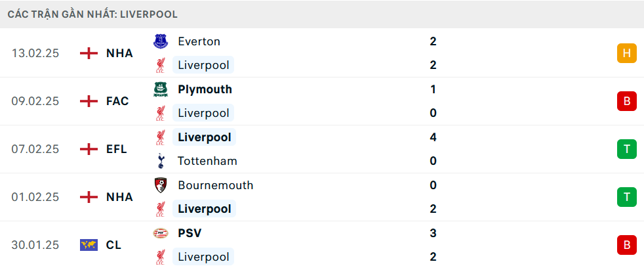
Task: Click the red B badge for PSV match
Action: coord(626,245)
